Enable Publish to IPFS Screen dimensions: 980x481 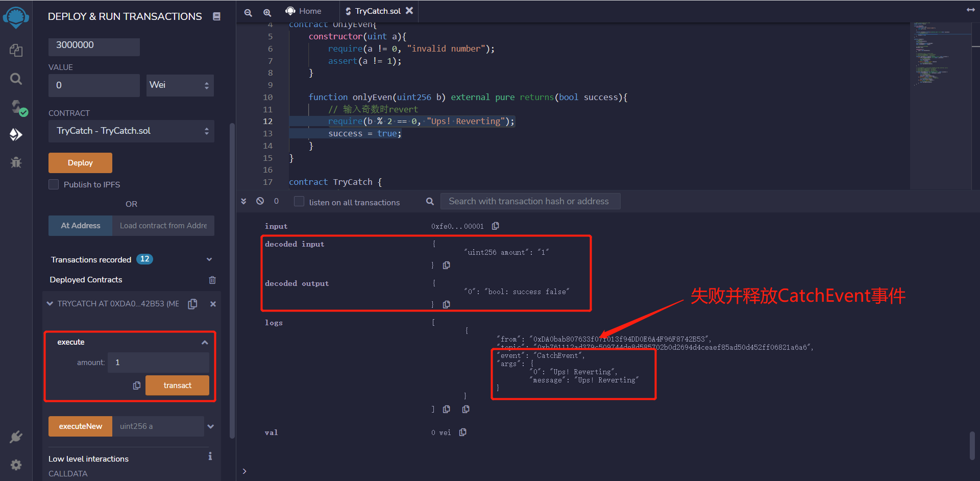54,184
